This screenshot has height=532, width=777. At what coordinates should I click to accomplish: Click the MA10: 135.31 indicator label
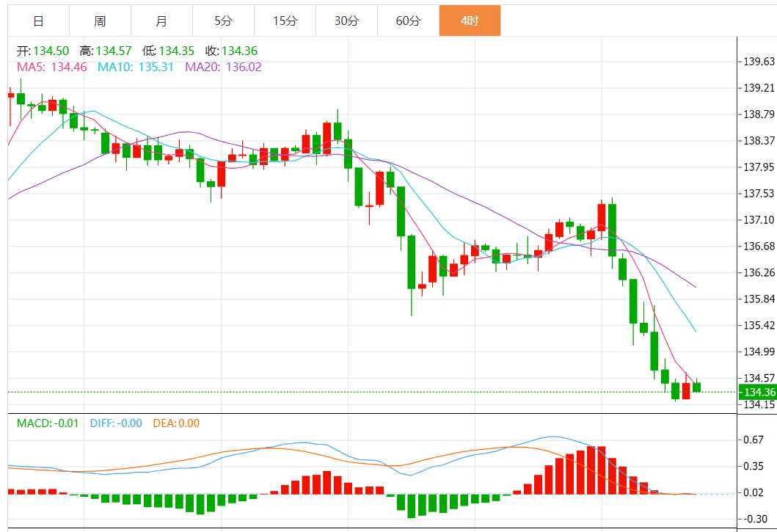pyautogui.click(x=136, y=67)
